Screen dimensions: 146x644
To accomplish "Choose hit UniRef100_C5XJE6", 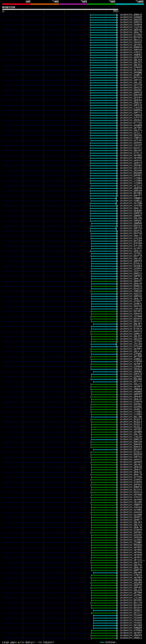I will 131,344.
